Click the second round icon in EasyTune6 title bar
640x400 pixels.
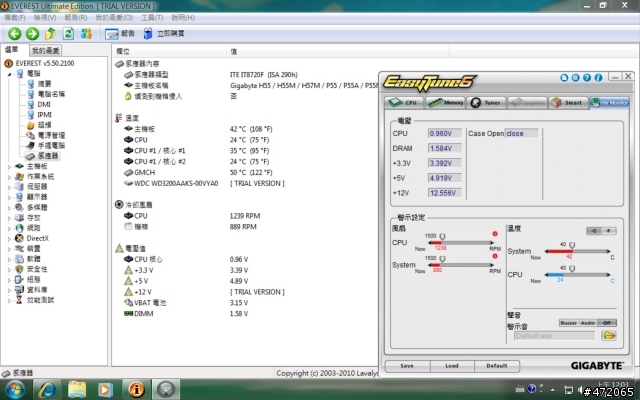coord(576,78)
